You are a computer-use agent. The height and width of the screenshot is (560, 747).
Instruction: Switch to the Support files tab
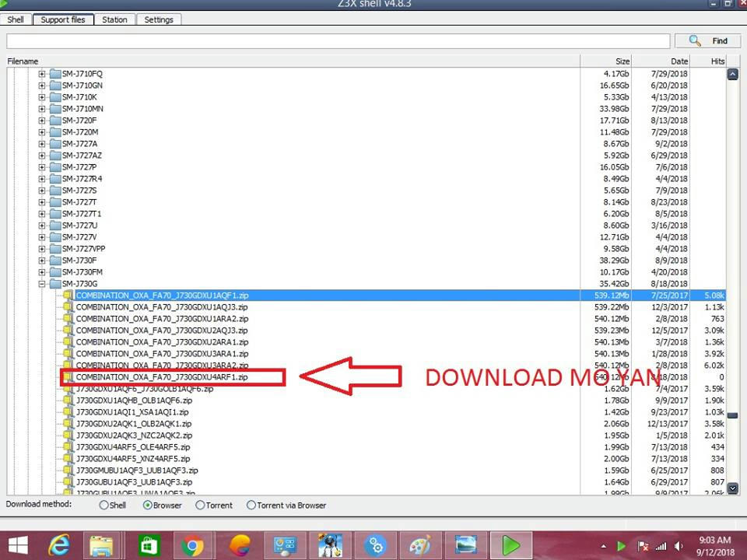tap(62, 19)
